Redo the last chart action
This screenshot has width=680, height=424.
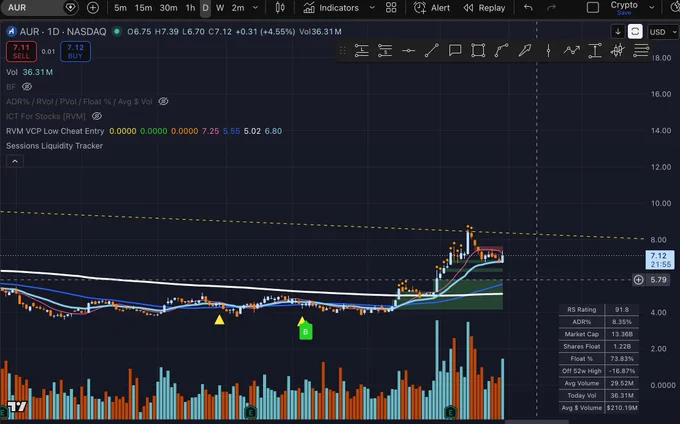point(551,7)
